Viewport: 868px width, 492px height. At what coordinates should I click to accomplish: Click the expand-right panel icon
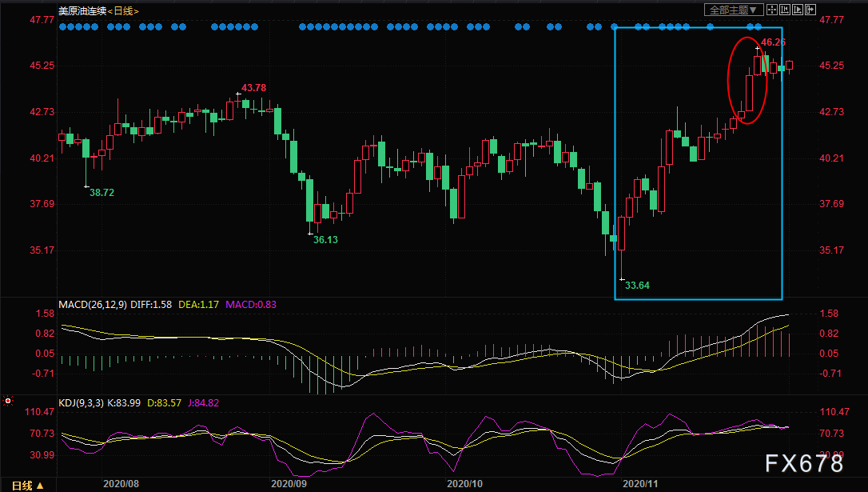pos(810,10)
